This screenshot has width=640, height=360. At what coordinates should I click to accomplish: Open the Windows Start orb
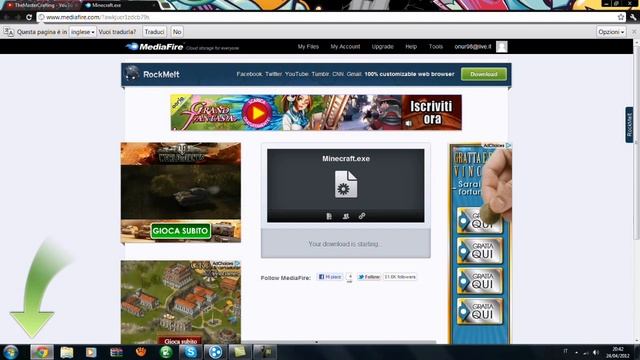(x=11, y=352)
